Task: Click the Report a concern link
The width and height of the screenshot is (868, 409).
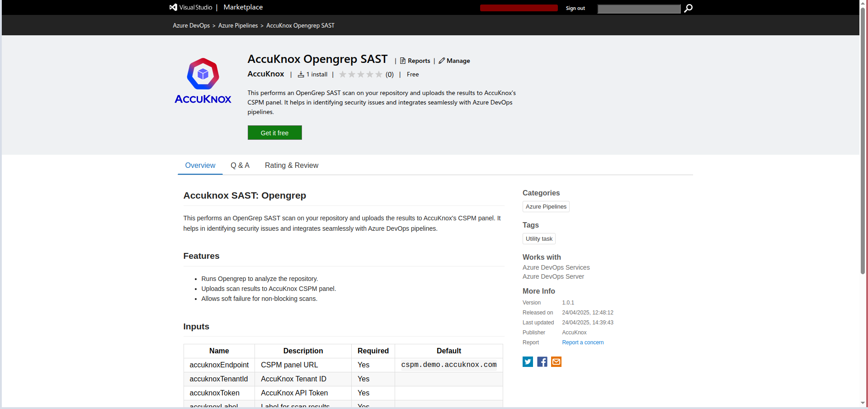Action: tap(583, 342)
